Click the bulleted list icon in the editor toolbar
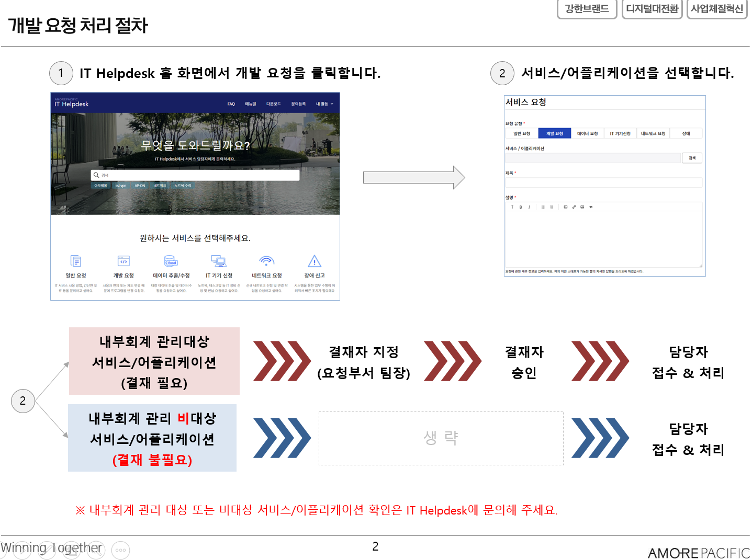Screen dimensions: 752x560 (543, 207)
